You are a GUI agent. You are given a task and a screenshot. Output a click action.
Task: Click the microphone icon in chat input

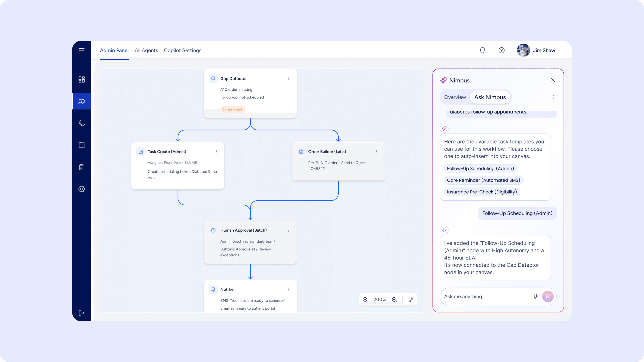[x=535, y=296]
